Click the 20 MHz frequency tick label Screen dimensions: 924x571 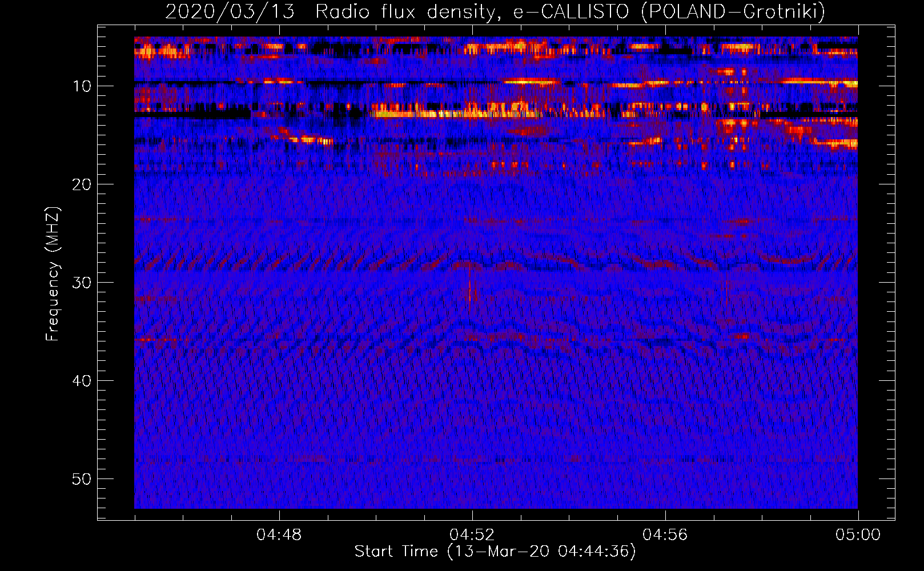82,184
